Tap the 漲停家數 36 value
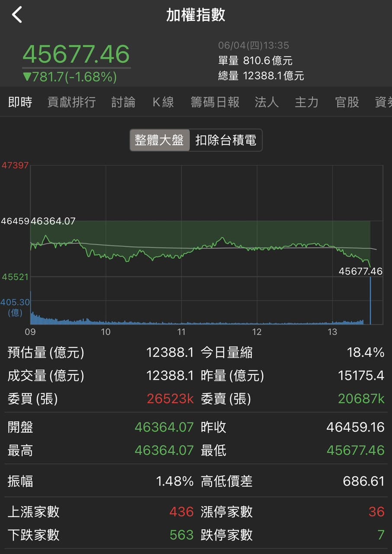 click(376, 512)
